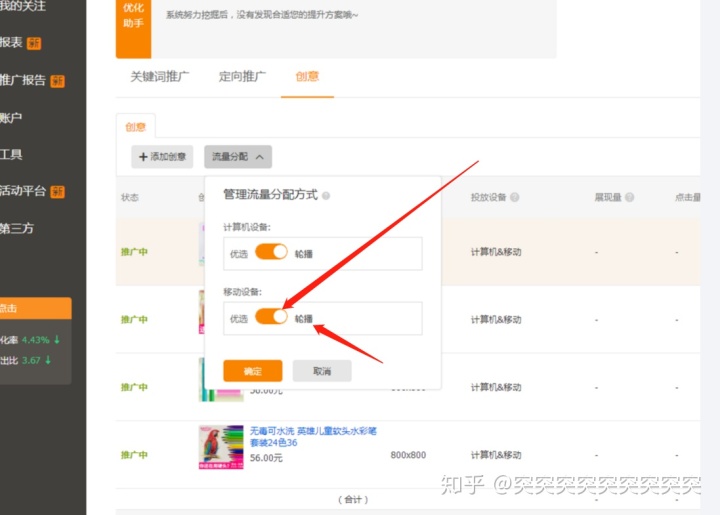Screen dimensions: 720x515
Task: Open 活动平台 in the sidebar
Action: click(22, 191)
